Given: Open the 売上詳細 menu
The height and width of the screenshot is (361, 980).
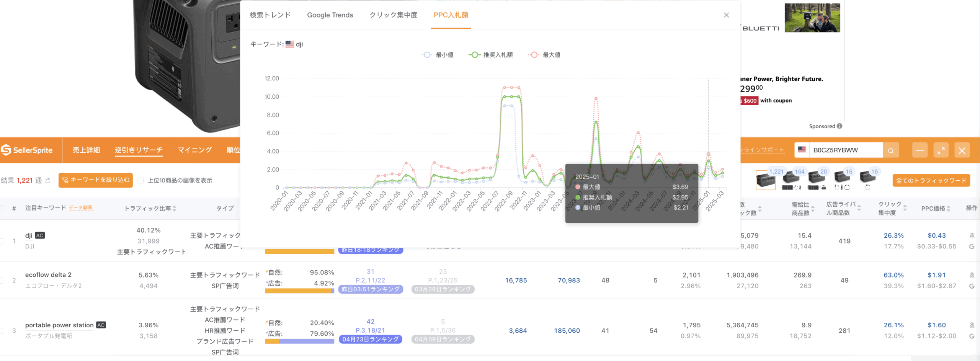Looking at the screenshot, I should click(x=86, y=150).
